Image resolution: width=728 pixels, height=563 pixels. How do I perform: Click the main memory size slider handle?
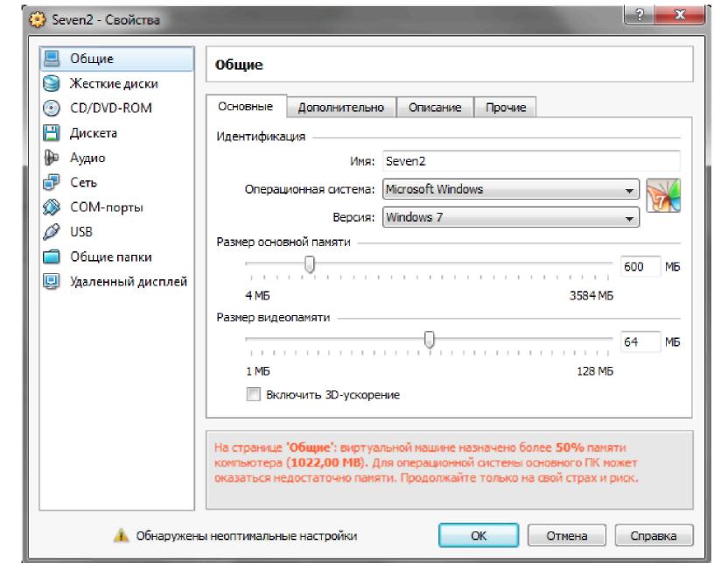[310, 264]
